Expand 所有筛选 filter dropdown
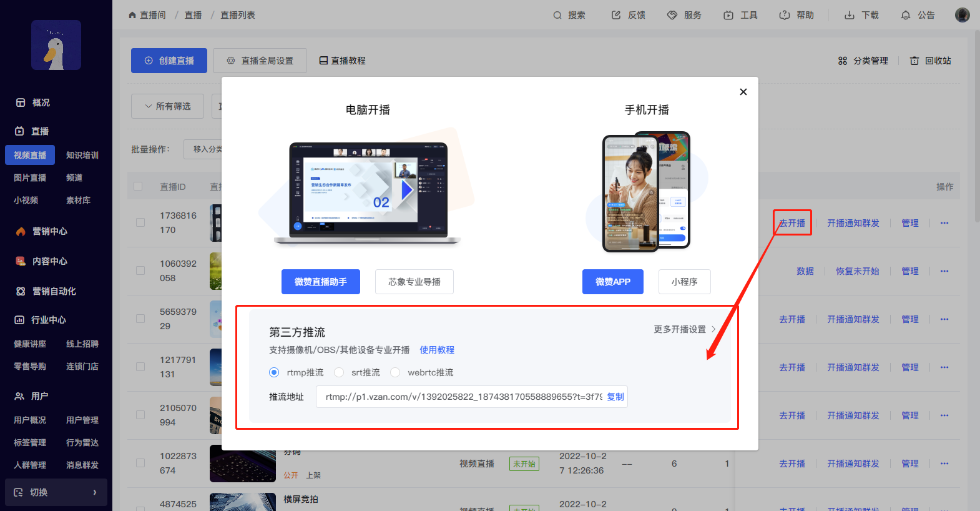 pyautogui.click(x=167, y=106)
